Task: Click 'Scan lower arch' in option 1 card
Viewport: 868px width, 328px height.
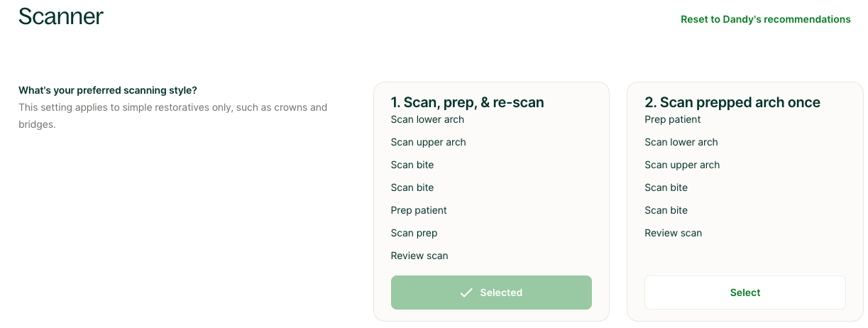Action: (x=427, y=119)
